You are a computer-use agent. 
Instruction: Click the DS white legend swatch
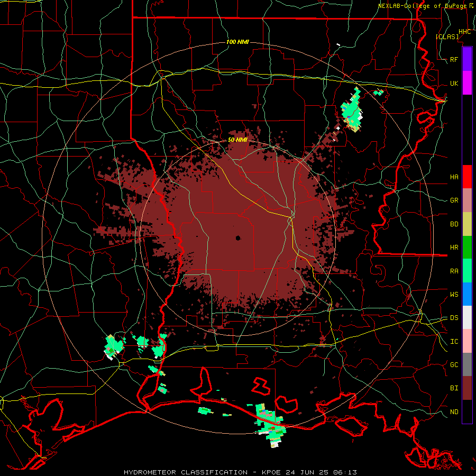[467, 317]
